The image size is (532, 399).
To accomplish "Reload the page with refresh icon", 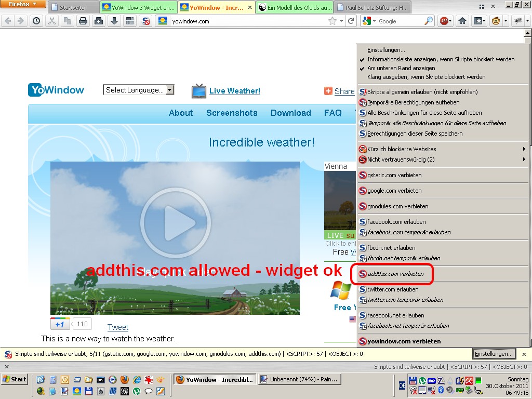I will (x=351, y=21).
